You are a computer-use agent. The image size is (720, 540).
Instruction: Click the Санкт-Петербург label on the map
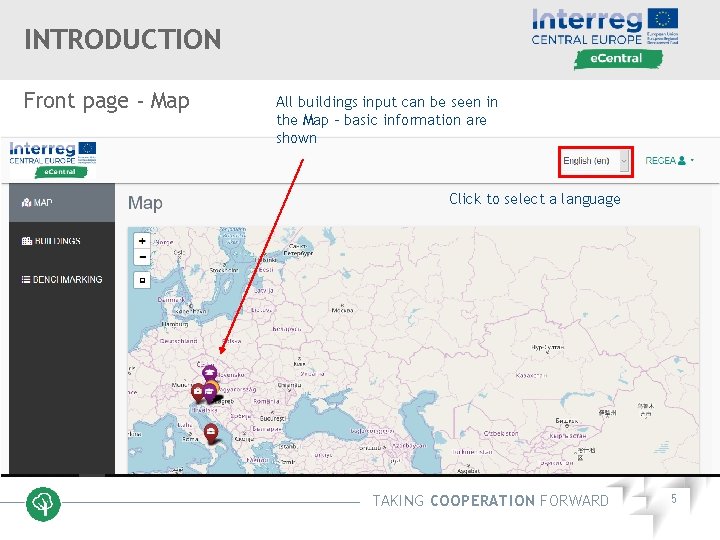point(298,250)
